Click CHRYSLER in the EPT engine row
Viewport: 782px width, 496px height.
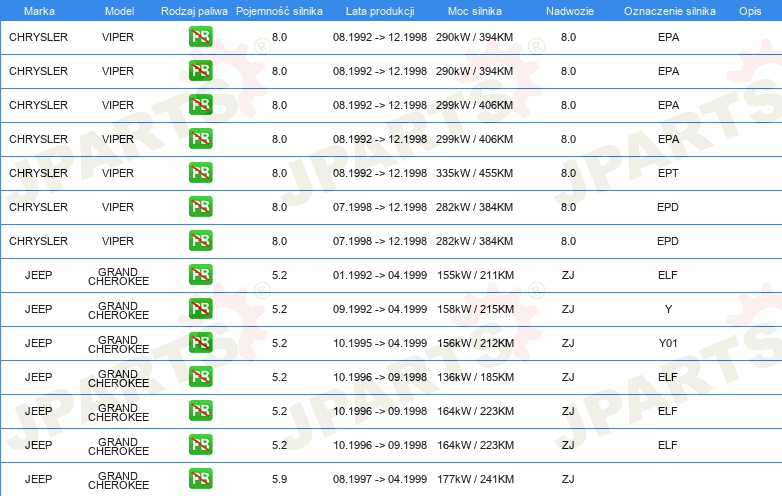[x=38, y=173]
